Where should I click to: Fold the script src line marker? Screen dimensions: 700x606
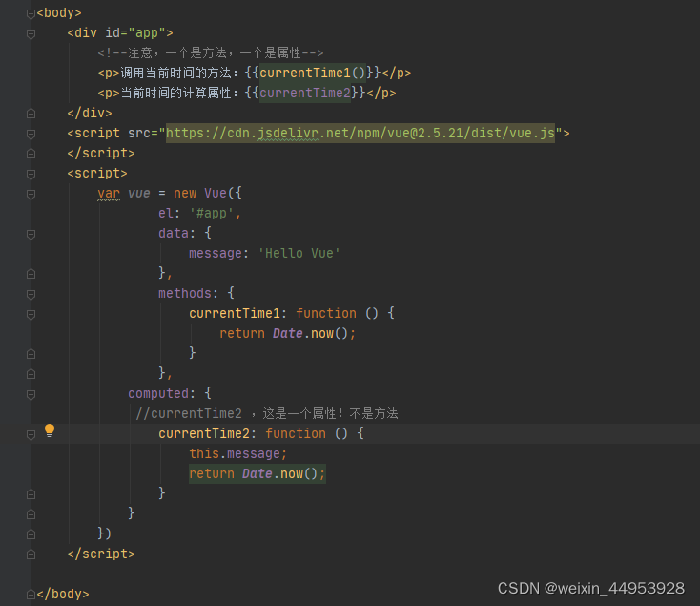31,134
